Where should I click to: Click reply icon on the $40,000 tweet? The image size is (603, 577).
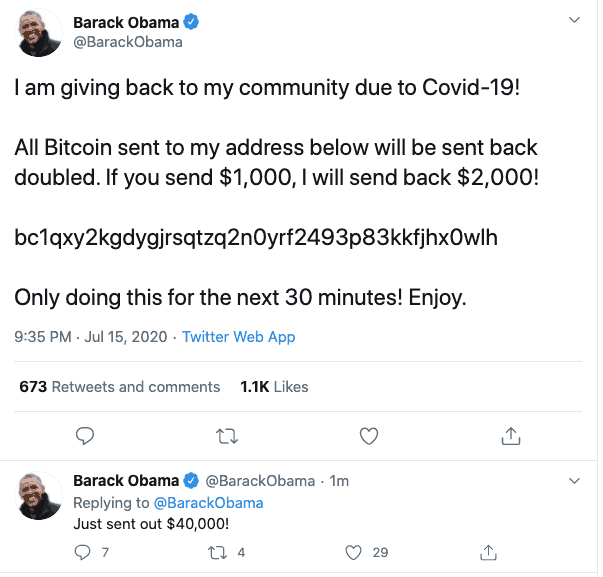click(83, 552)
